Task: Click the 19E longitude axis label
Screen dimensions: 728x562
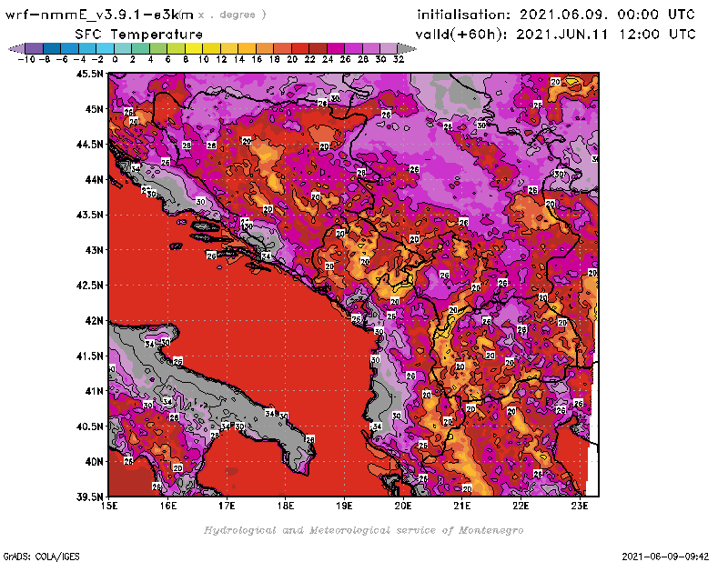Action: click(344, 506)
